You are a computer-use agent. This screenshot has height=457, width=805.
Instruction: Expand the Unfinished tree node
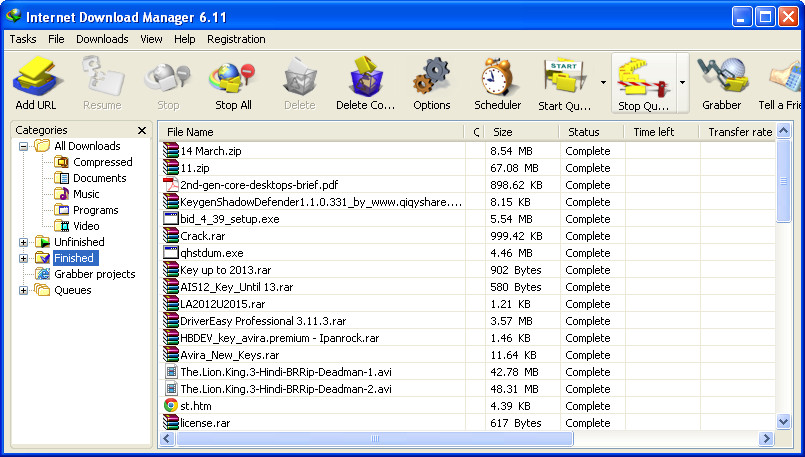point(23,242)
